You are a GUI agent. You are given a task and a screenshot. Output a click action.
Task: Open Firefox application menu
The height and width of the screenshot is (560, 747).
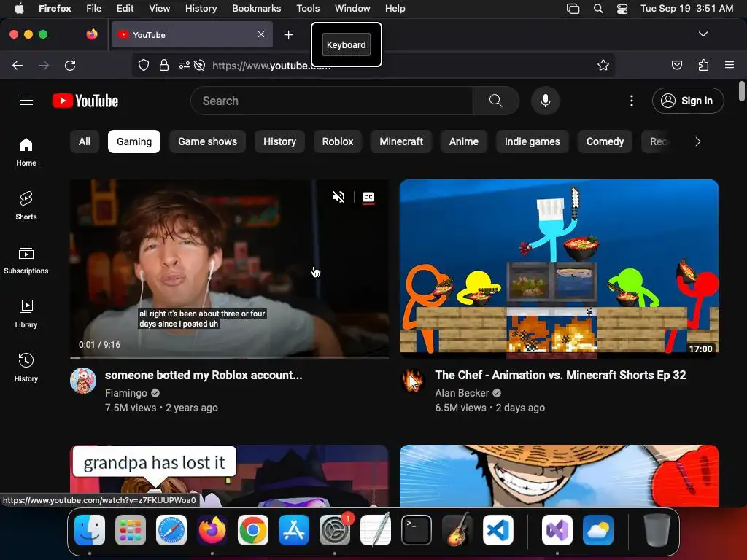click(x=729, y=65)
